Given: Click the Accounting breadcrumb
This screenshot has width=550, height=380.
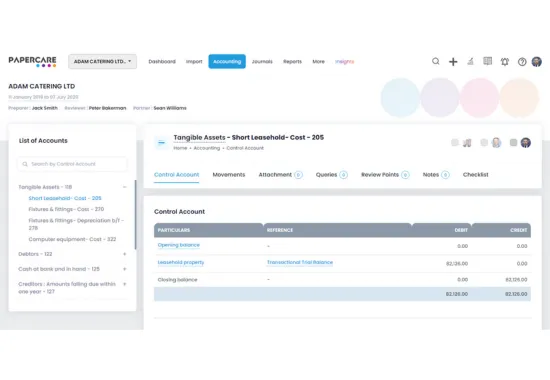Looking at the screenshot, I should (x=207, y=148).
